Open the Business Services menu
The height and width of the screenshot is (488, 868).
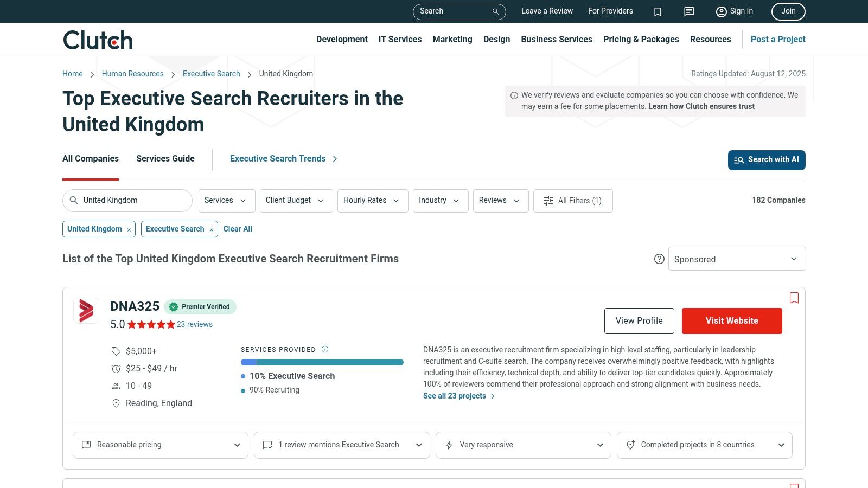pos(557,40)
